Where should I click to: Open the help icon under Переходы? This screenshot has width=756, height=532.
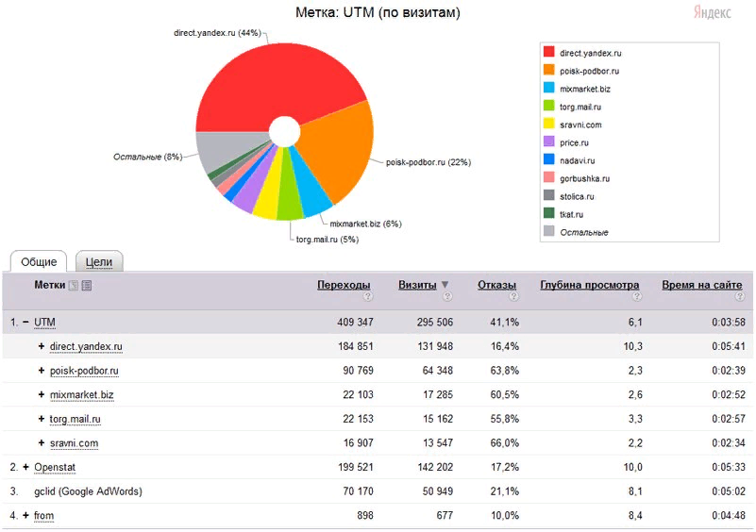pyautogui.click(x=368, y=296)
